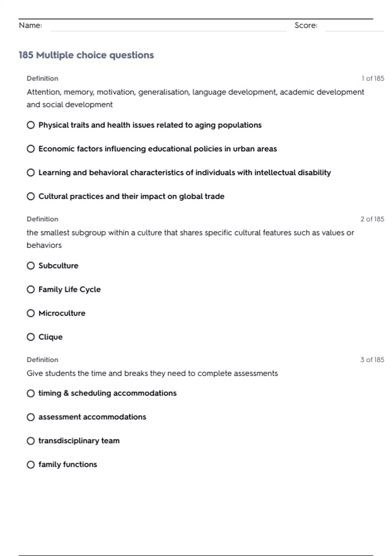Screen dimensions: 392x556
Task: Choose 'Economic factors influencing educational policies' answer
Action: 31,149
